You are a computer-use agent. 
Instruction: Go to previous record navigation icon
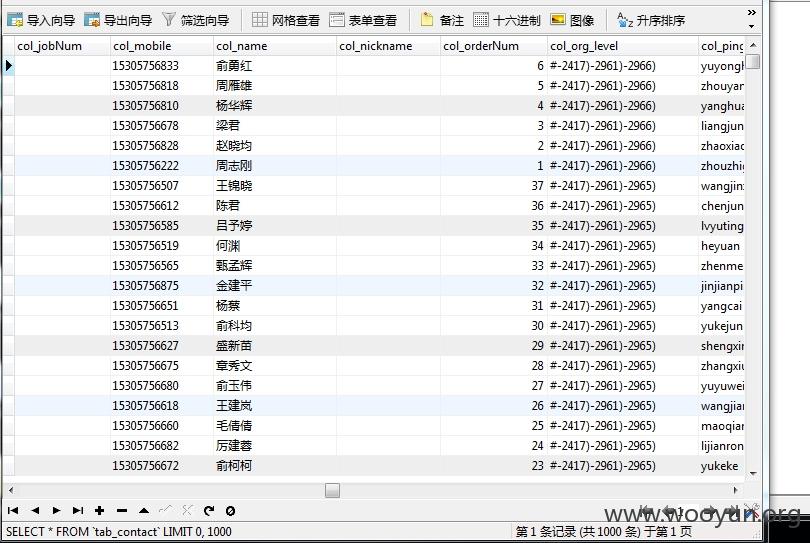(35, 510)
